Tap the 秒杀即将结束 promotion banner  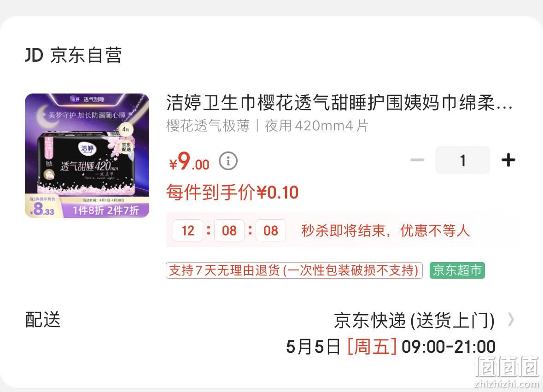pos(342,230)
